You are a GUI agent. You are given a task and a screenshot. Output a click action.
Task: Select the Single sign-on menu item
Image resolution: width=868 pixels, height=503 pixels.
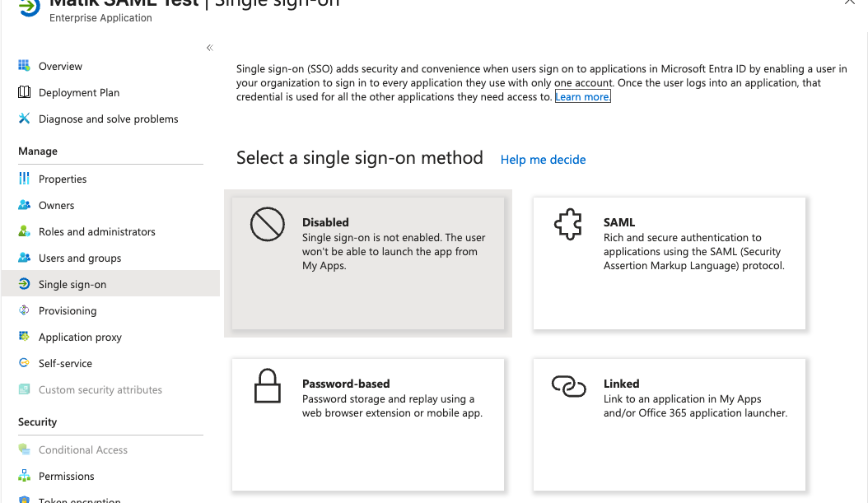coord(72,284)
